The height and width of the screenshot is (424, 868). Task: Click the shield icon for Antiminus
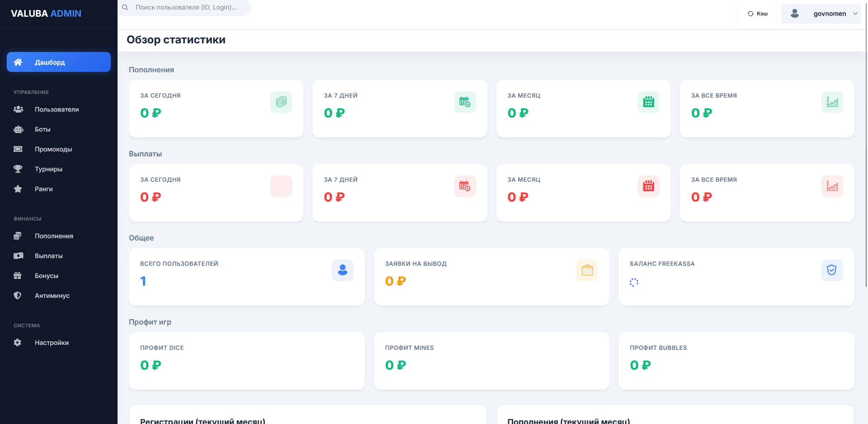click(x=18, y=296)
